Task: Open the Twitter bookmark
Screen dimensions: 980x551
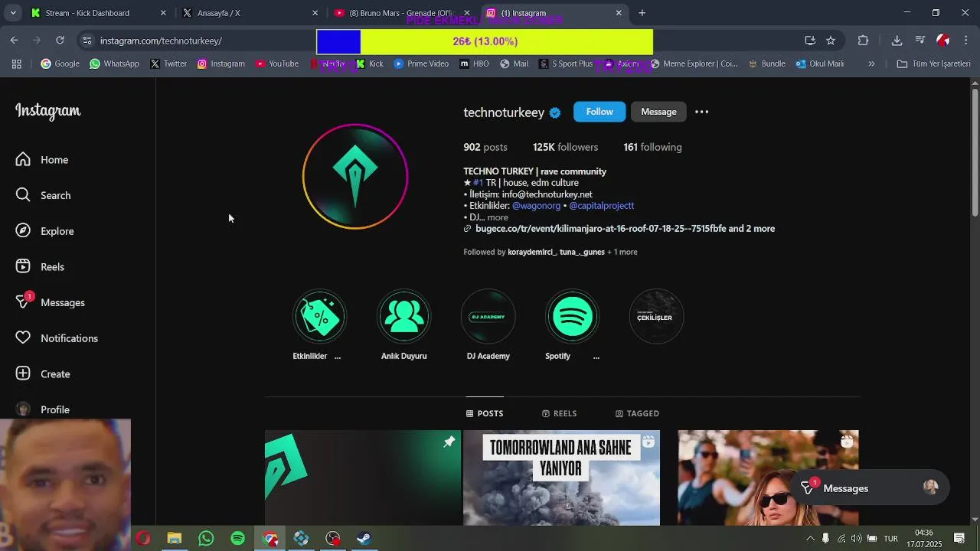Action: pyautogui.click(x=168, y=64)
